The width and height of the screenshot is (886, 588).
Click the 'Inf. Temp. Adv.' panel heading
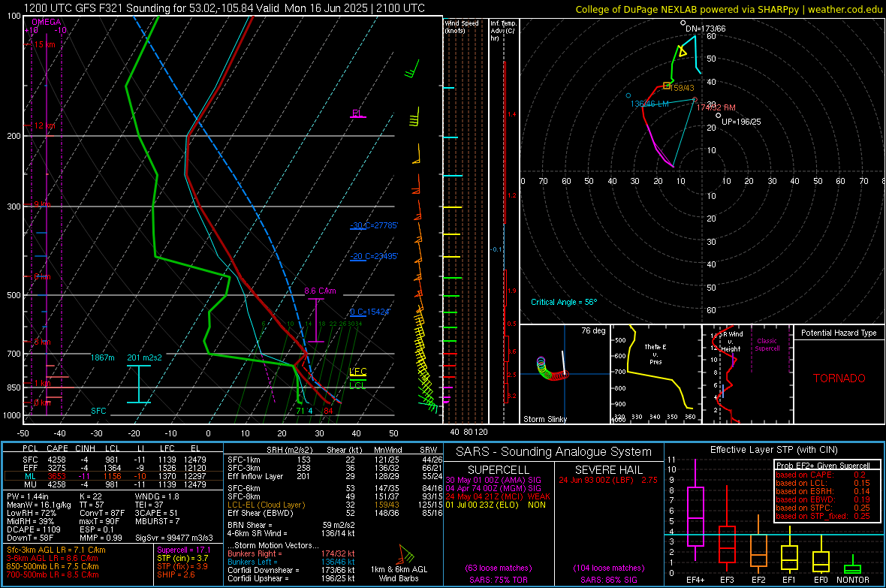click(503, 31)
